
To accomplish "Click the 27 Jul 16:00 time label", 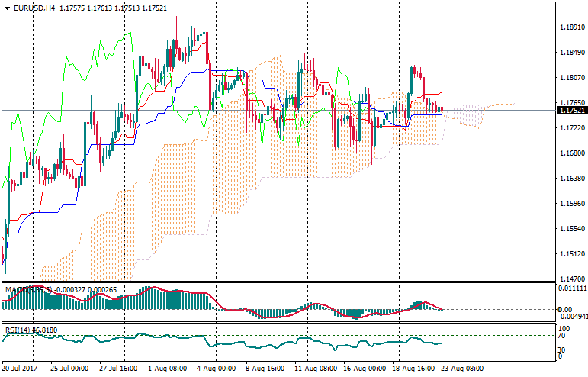I will (118, 368).
